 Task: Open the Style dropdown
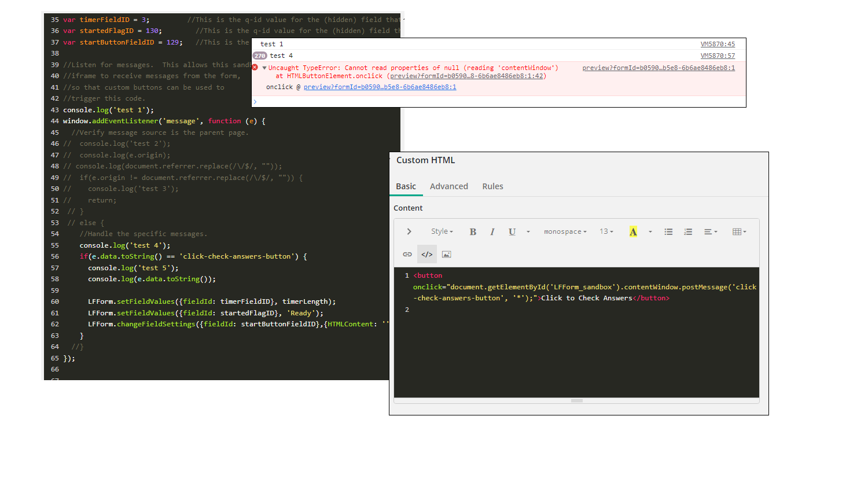pos(442,231)
